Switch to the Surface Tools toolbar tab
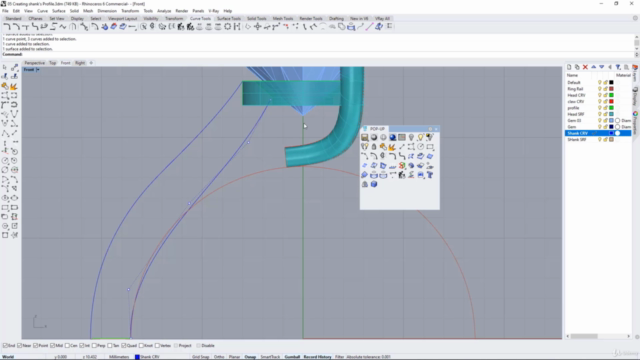 (229, 19)
